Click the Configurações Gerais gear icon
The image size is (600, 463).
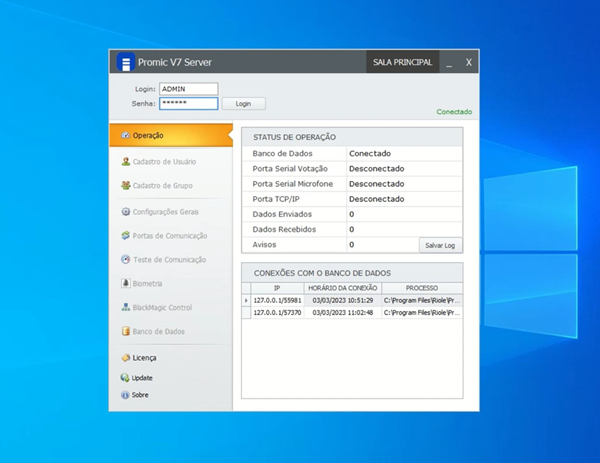(126, 212)
